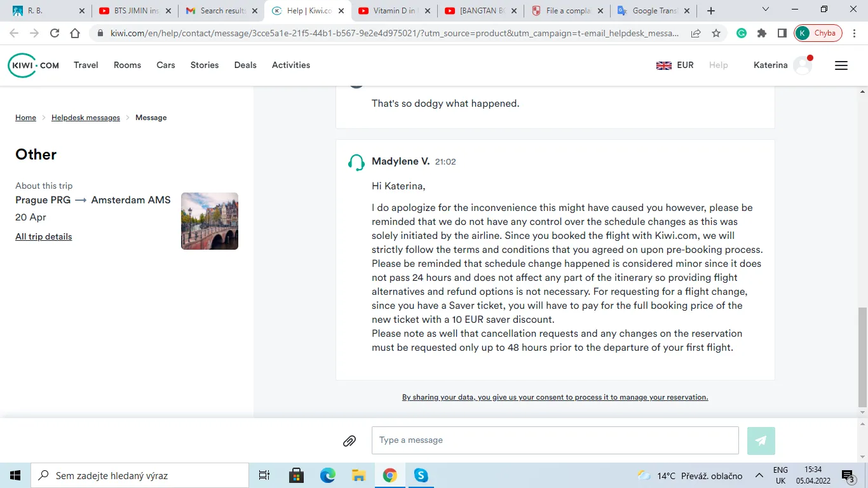Screen dimensions: 868x488
Task: Switch to File a complaint tab
Action: pos(567,11)
